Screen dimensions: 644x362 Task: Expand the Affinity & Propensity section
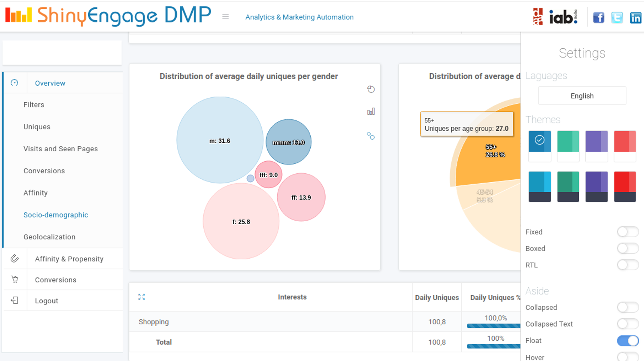tap(69, 259)
